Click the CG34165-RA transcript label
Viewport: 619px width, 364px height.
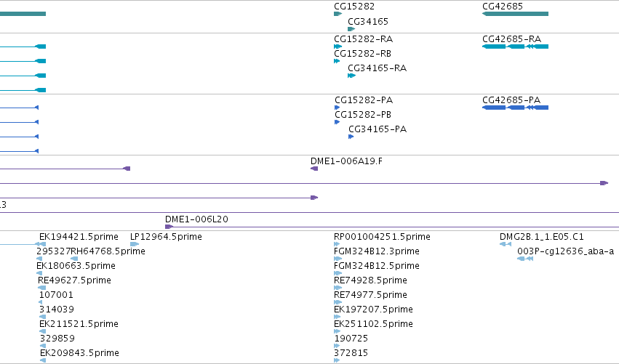point(377,68)
